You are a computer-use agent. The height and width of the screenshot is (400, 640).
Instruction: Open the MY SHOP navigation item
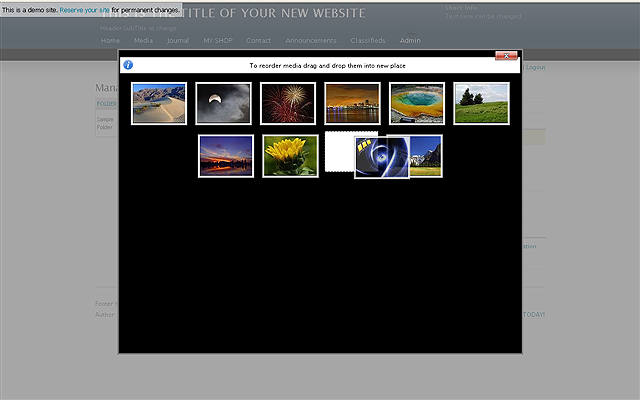pos(217,41)
